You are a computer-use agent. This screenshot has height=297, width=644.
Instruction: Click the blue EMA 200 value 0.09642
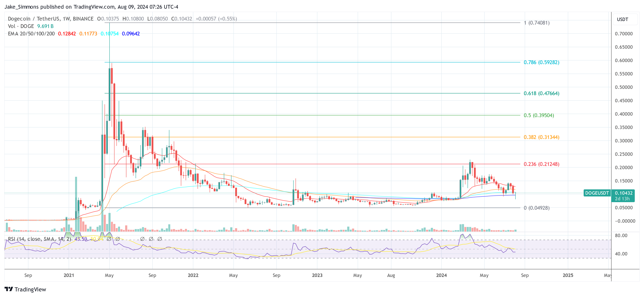point(131,34)
